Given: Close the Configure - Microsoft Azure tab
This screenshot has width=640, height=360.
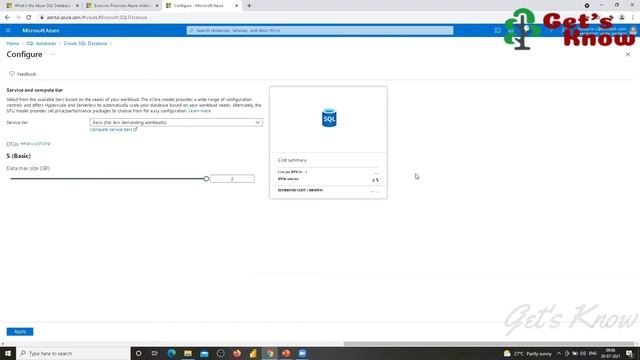Looking at the screenshot, I should (x=236, y=6).
